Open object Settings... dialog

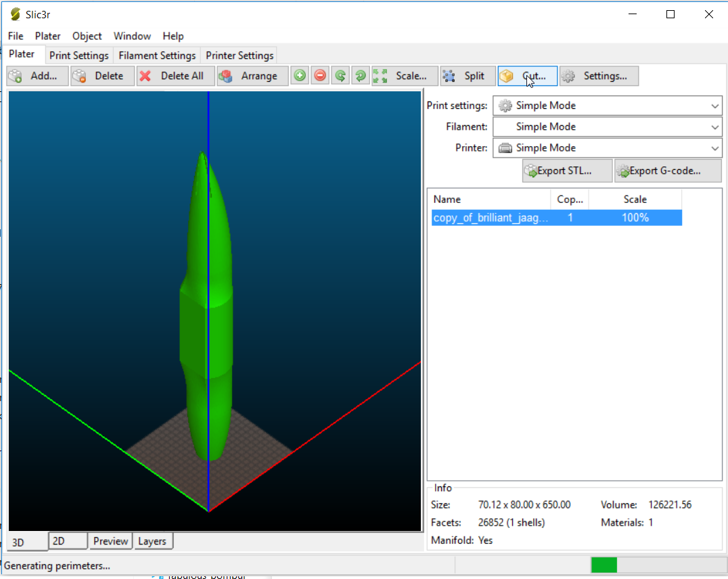(x=599, y=76)
